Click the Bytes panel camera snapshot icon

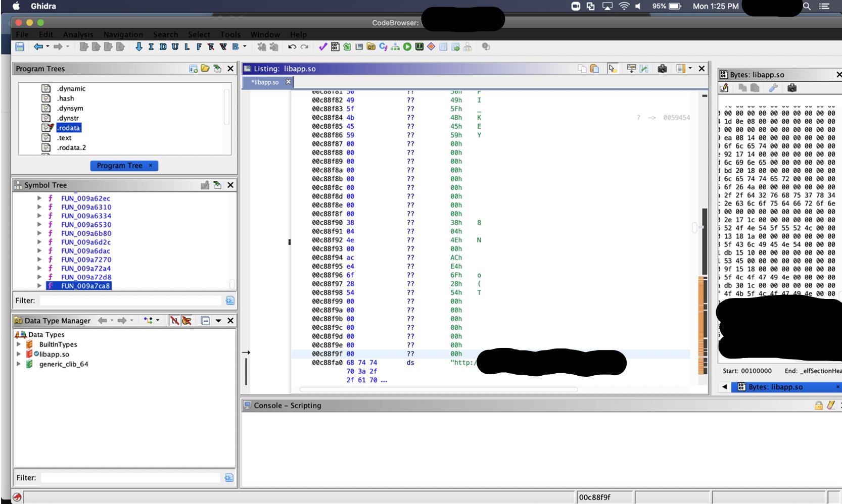coord(792,88)
